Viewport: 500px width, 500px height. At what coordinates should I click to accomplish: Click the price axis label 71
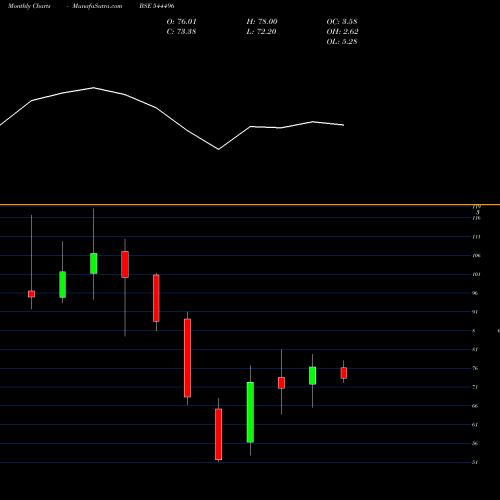coord(475,387)
